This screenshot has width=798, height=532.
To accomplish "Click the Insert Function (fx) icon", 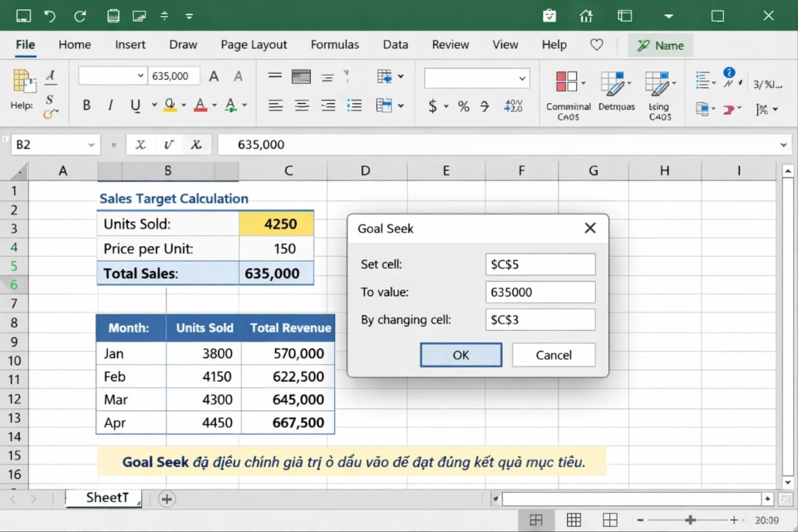I will 196,144.
